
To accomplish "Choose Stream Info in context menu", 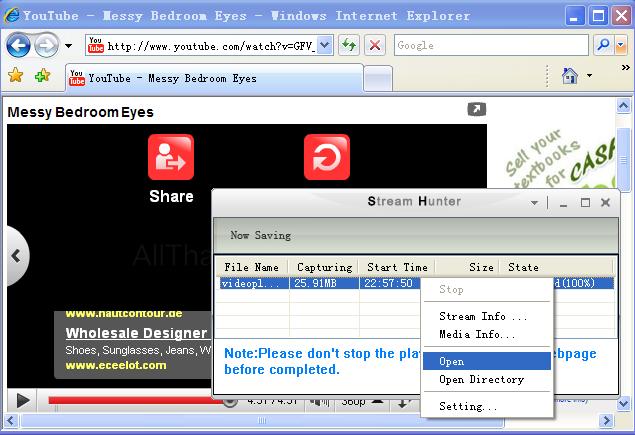I will click(487, 316).
